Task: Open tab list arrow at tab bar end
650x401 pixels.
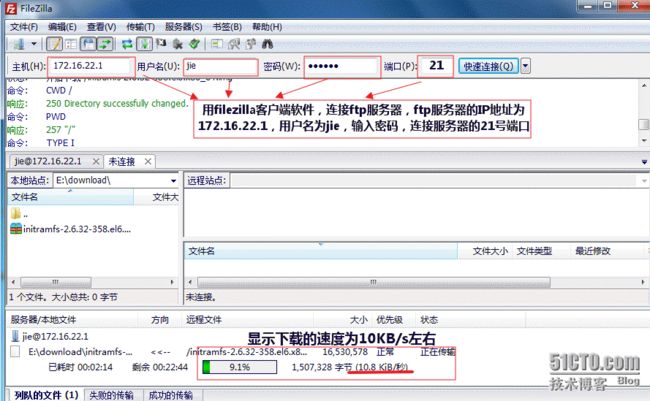Action: click(644, 162)
